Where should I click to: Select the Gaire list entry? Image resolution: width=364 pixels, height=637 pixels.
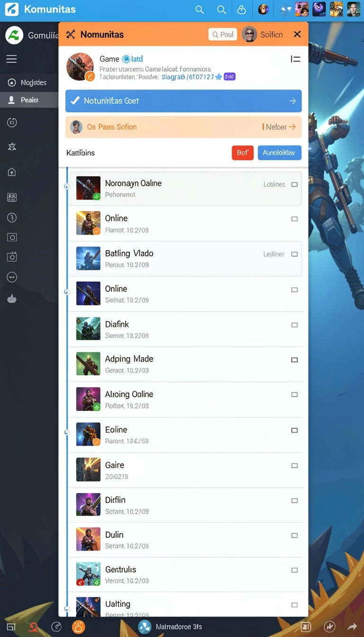point(185,470)
